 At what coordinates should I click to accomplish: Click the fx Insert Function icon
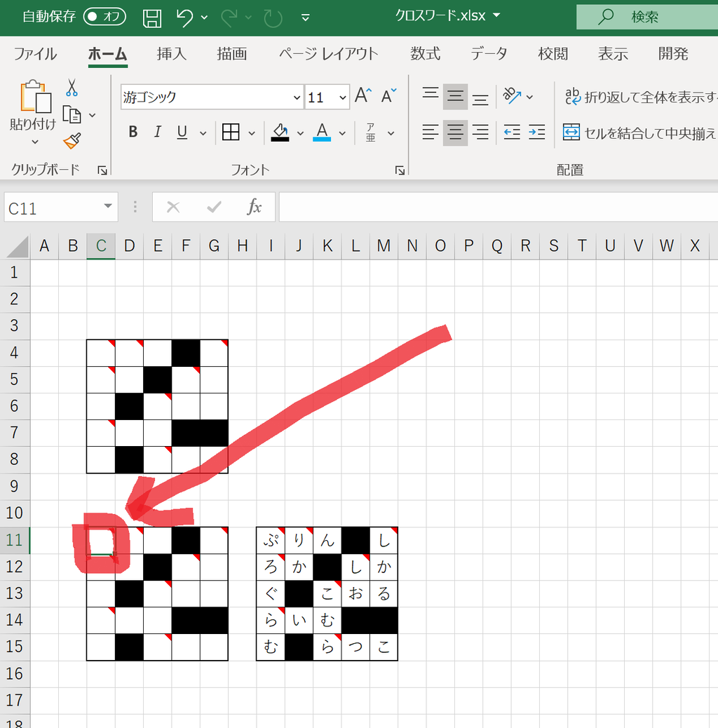[255, 207]
